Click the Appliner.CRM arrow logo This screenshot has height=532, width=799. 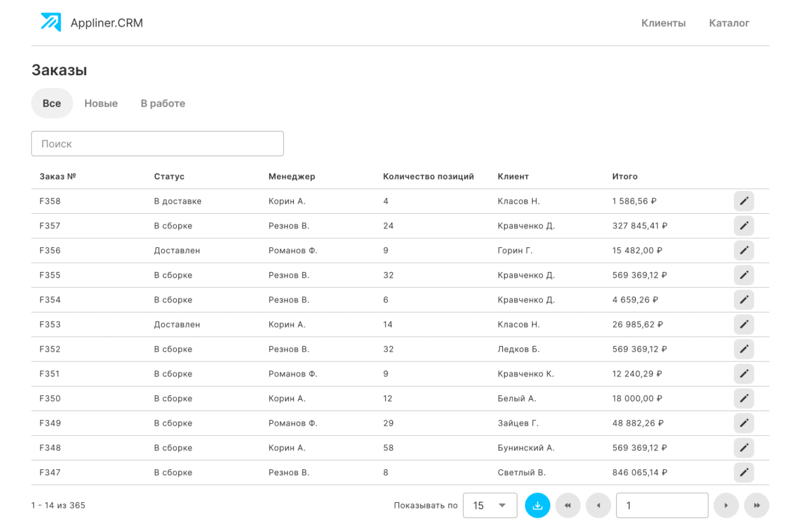tap(51, 22)
